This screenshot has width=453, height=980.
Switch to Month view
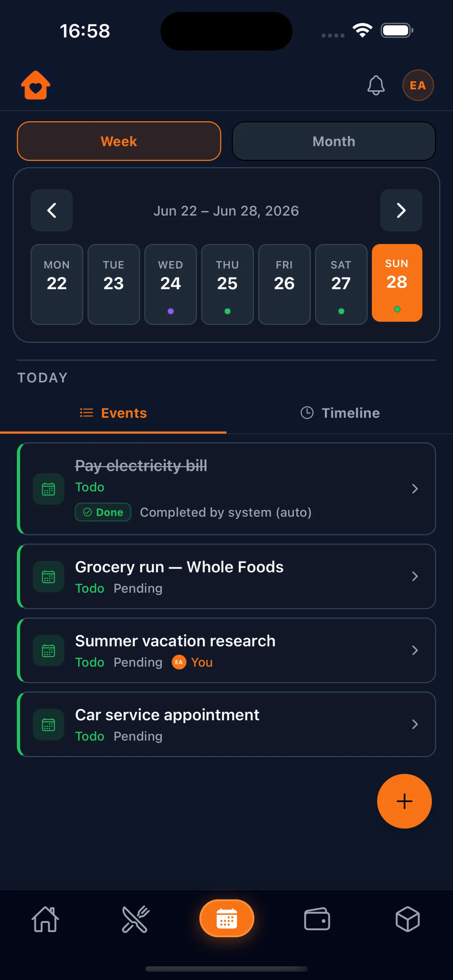pos(333,141)
